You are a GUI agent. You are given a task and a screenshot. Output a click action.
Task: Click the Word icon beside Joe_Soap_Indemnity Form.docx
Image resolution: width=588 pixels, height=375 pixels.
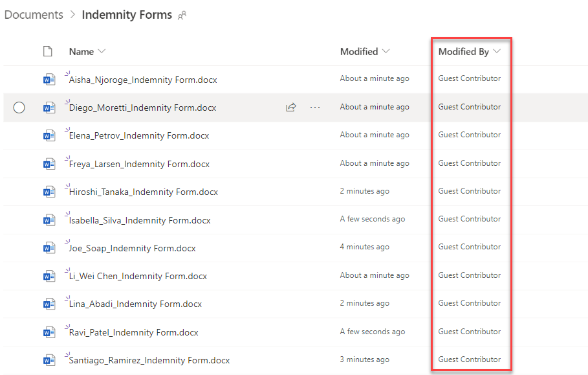(x=49, y=247)
